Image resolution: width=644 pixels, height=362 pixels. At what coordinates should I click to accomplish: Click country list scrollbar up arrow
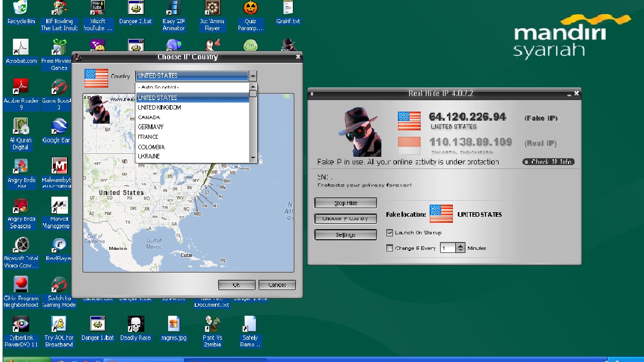[253, 86]
